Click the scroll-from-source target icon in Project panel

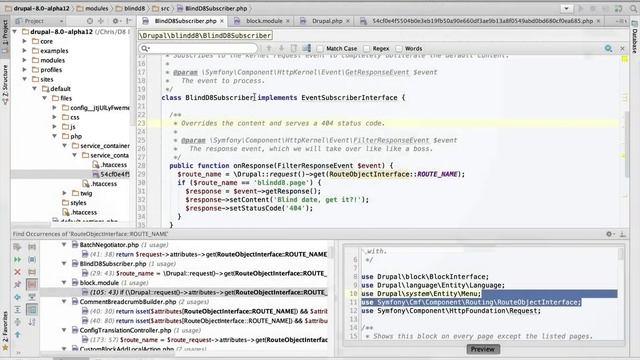[89, 21]
